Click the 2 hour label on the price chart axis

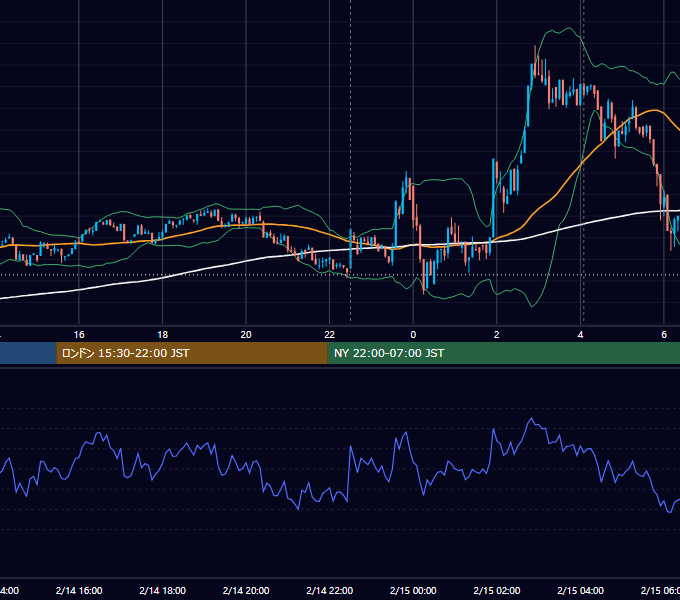(x=497, y=335)
